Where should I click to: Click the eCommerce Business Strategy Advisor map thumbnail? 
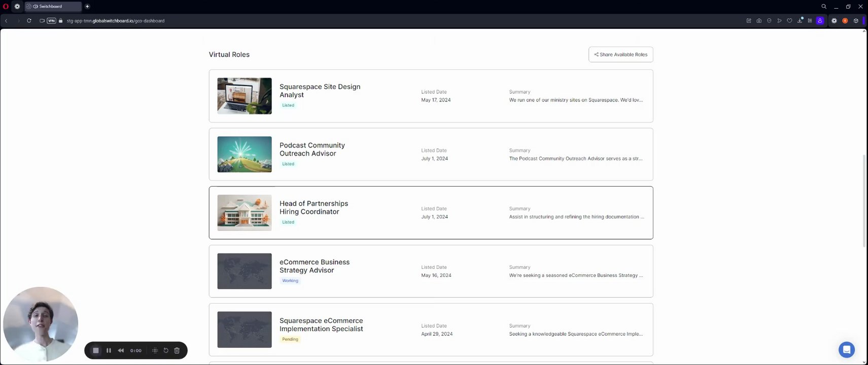[245, 271]
